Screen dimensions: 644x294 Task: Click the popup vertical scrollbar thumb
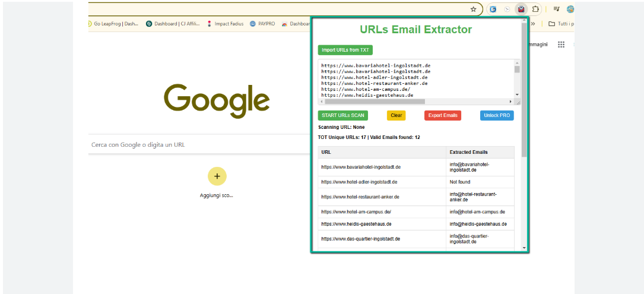point(524,90)
